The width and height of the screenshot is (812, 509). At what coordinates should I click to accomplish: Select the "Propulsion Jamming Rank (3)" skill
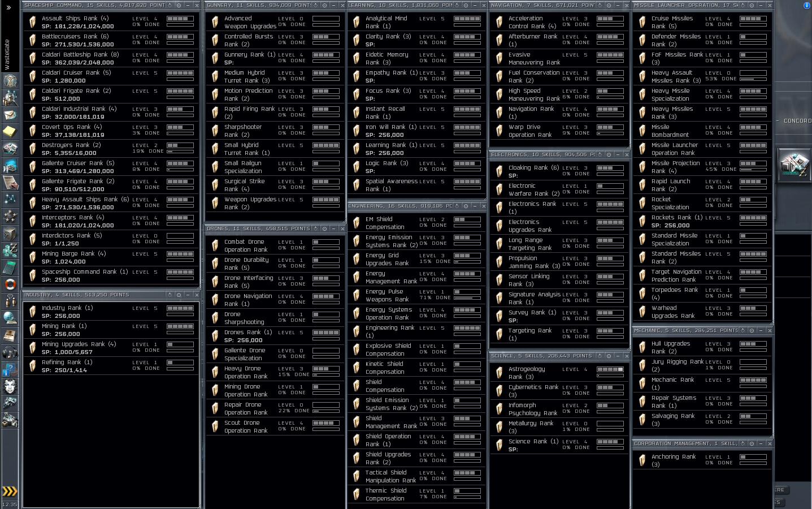click(559, 262)
